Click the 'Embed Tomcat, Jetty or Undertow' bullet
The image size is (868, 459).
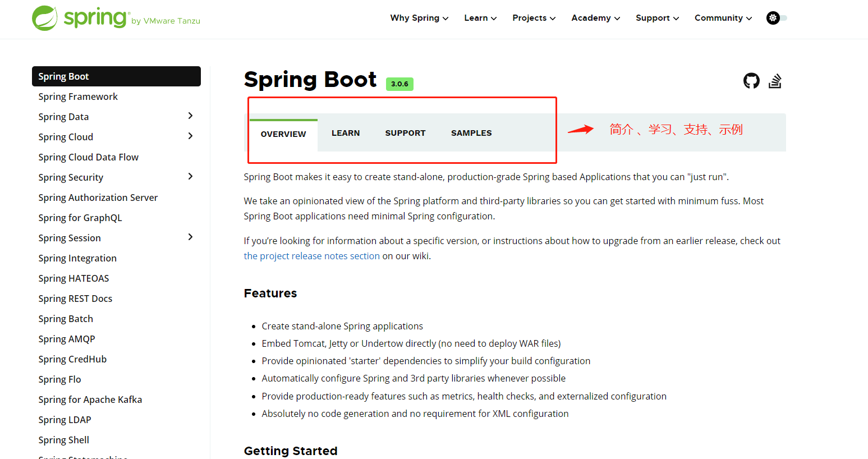[x=411, y=343]
